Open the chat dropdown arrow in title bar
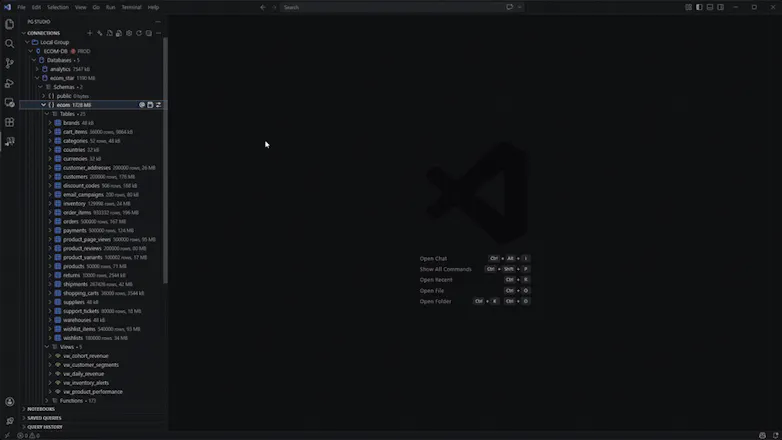Screen dimensions: 782x440 tap(520, 7)
